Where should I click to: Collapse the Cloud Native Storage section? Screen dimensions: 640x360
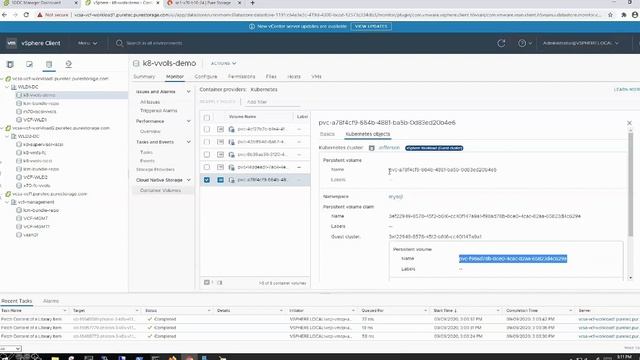189,180
